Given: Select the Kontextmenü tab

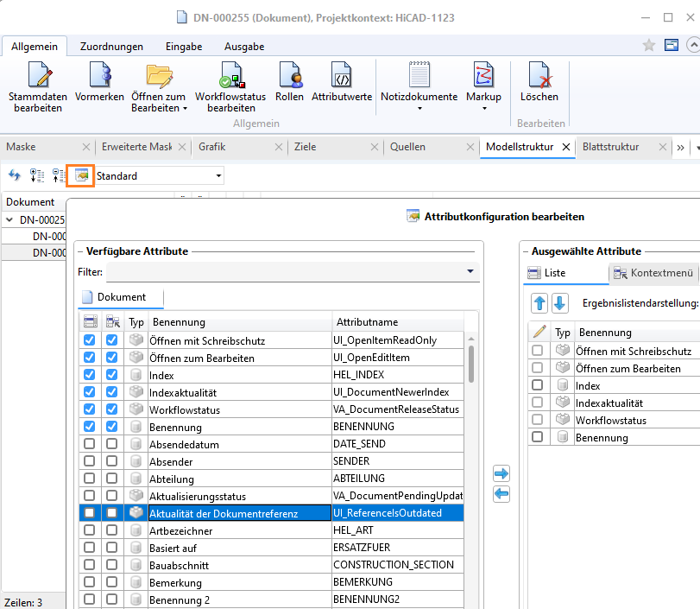Looking at the screenshot, I should [x=653, y=274].
